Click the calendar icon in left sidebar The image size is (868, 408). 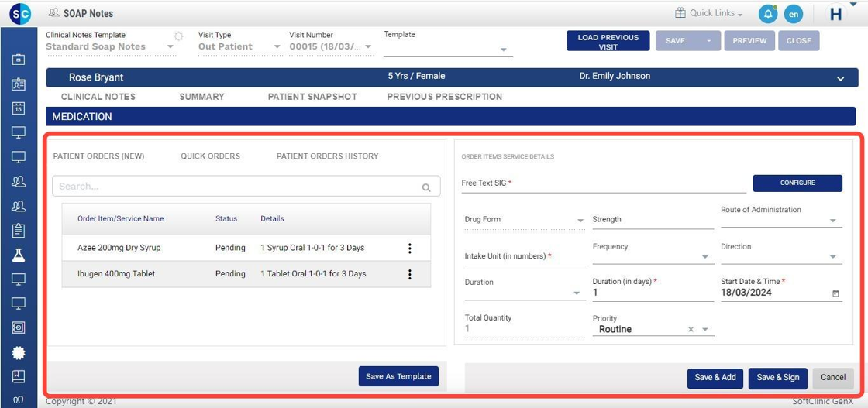(19, 108)
